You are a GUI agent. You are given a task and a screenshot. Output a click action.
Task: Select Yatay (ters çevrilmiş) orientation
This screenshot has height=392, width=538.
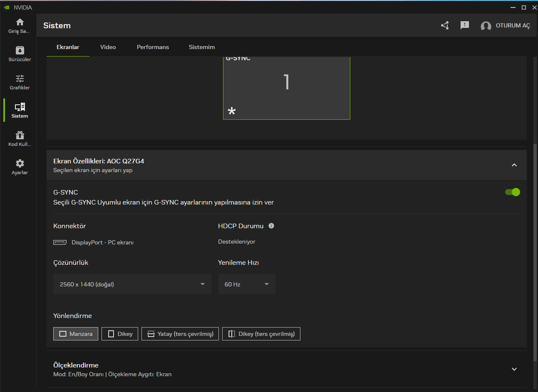click(180, 334)
